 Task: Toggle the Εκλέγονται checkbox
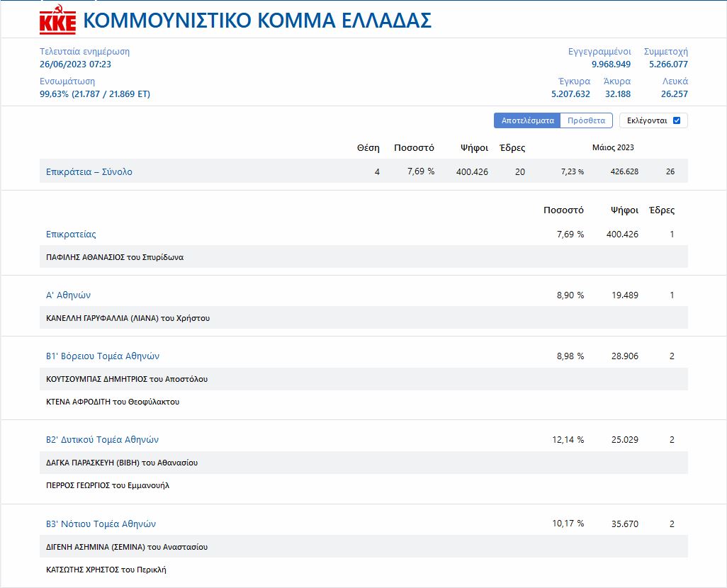676,120
